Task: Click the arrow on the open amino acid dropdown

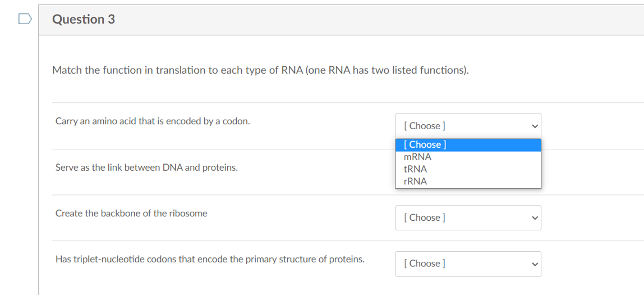Action: point(535,126)
